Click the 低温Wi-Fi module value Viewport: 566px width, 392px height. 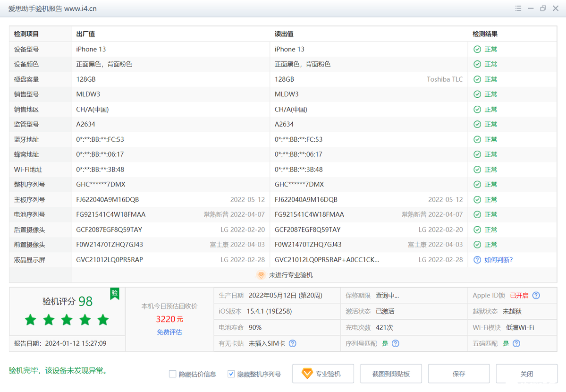coord(520,328)
